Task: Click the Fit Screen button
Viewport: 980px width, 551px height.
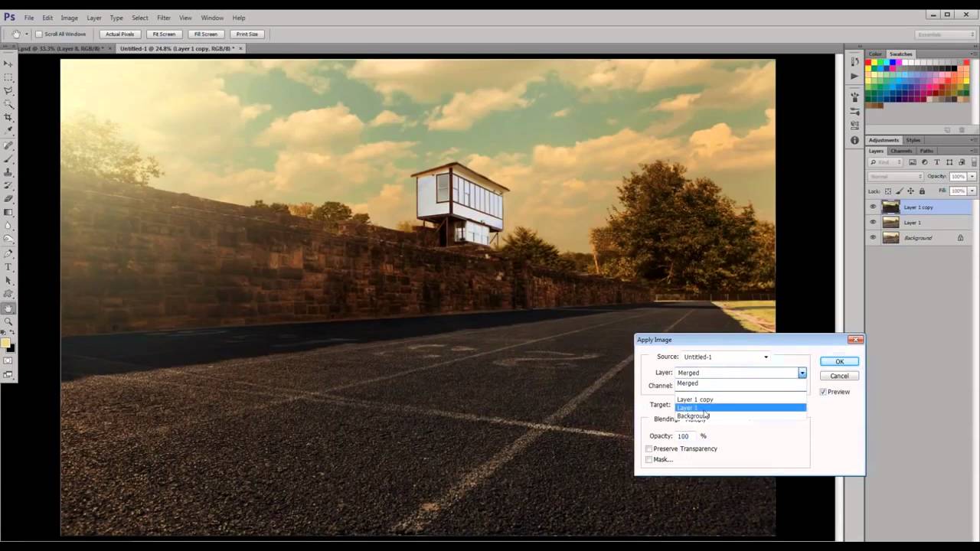Action: [164, 34]
